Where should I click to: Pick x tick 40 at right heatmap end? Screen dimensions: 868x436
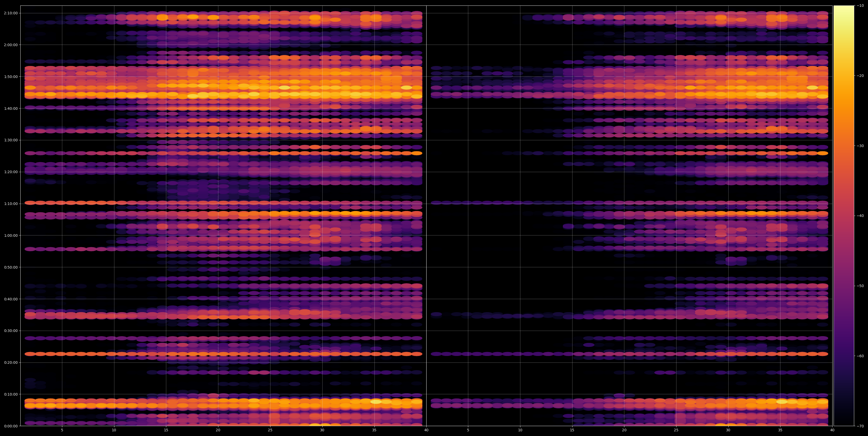pyautogui.click(x=832, y=430)
